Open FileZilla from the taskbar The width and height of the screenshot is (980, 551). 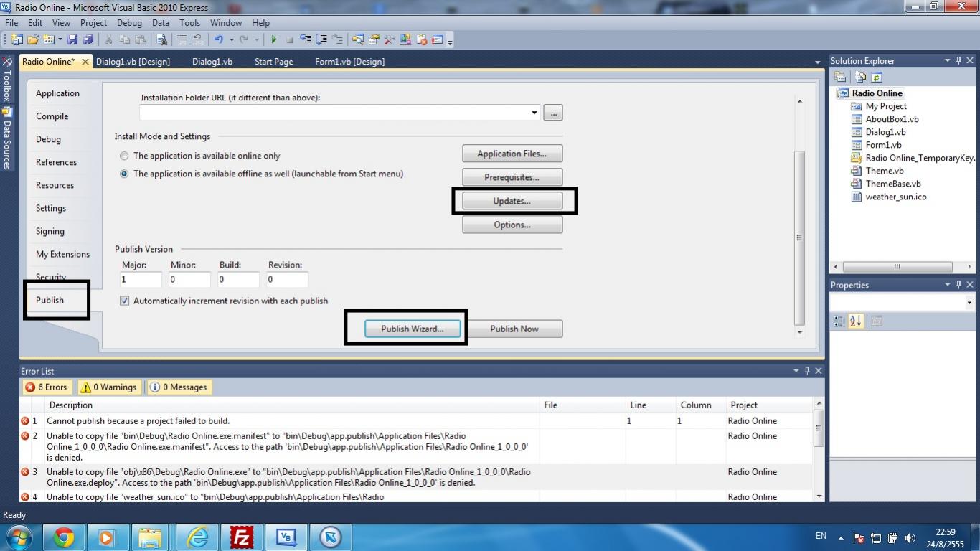pyautogui.click(x=242, y=537)
